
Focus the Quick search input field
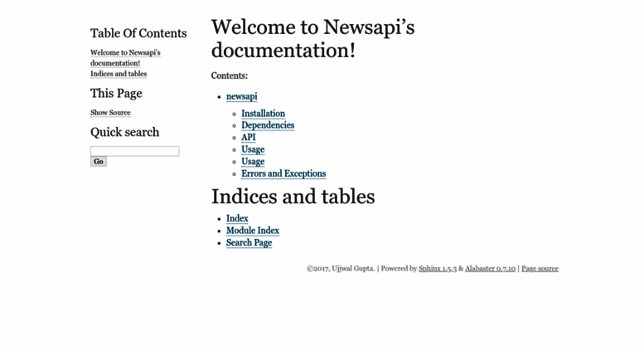point(135,151)
